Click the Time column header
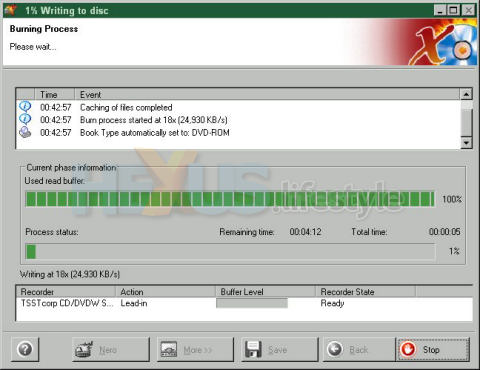This screenshot has width=480, height=370. pos(54,94)
